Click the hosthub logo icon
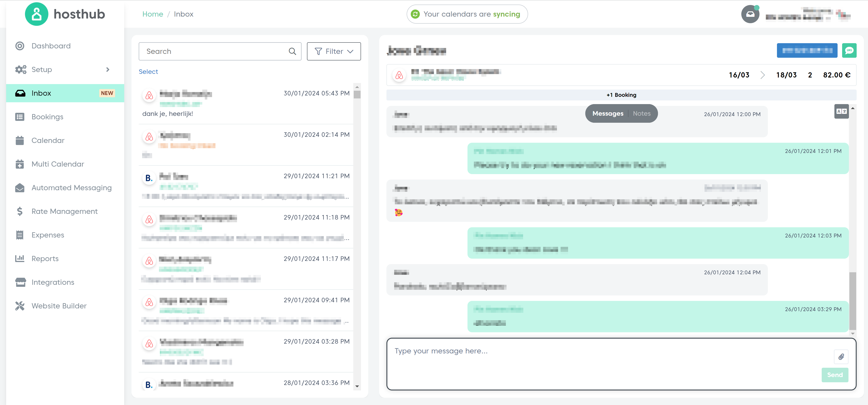The image size is (868, 405). point(36,14)
